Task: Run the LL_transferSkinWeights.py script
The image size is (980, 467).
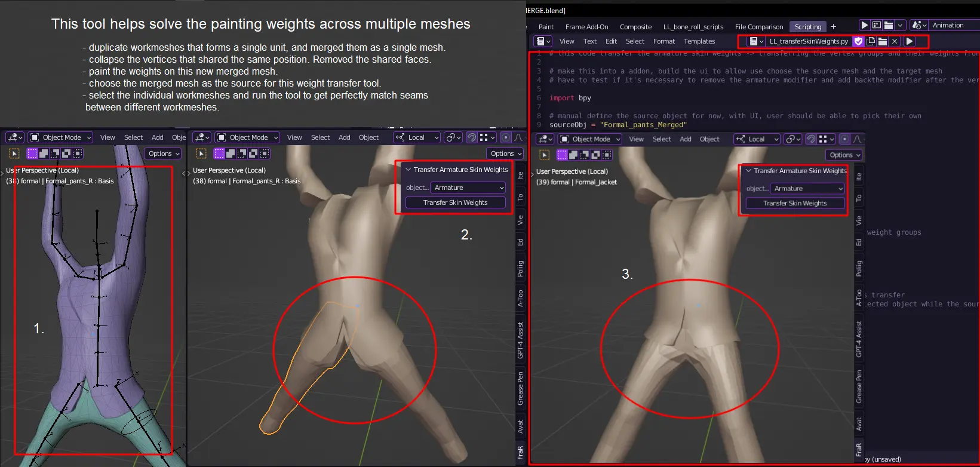Action: (x=910, y=41)
